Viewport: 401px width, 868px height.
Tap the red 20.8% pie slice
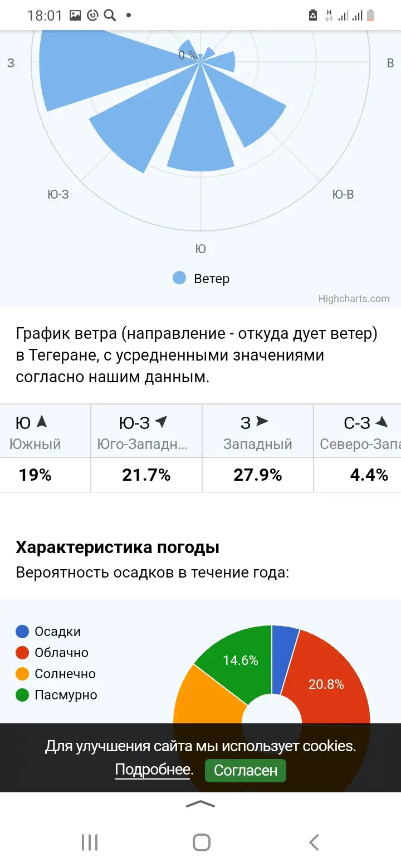coord(329,679)
